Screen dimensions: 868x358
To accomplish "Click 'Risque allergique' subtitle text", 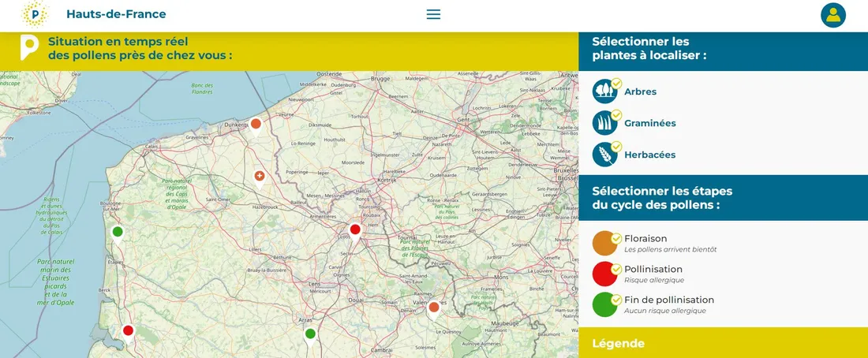I will 654,281.
